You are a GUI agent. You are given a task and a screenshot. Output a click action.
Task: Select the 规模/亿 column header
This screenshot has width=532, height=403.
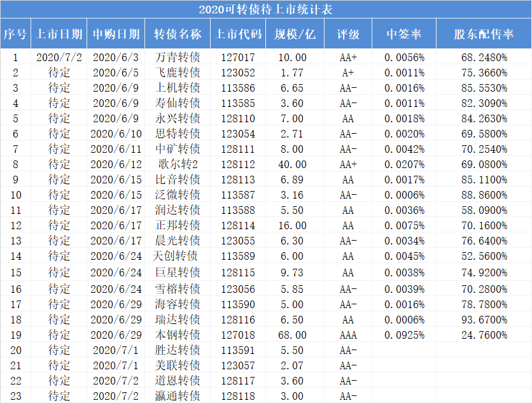point(295,34)
